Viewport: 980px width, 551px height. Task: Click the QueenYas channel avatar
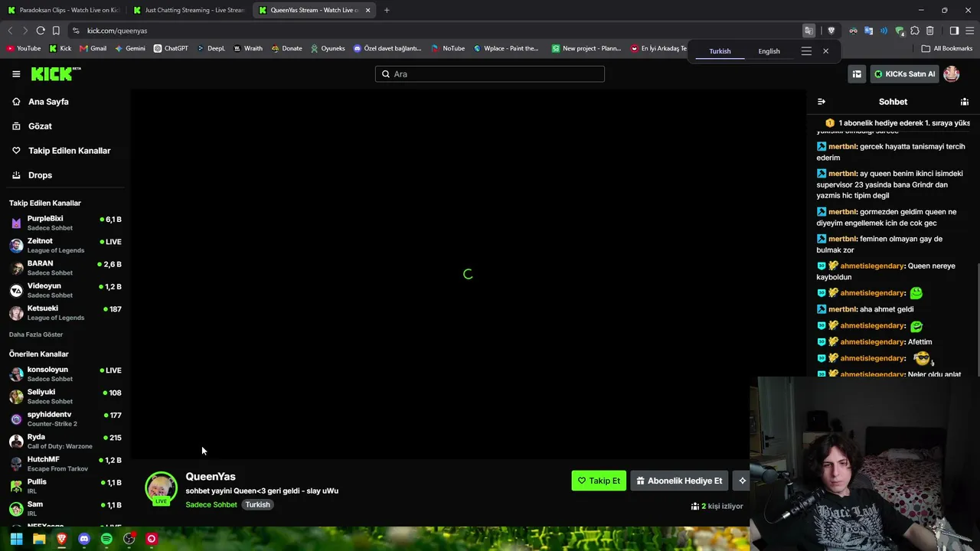(161, 487)
